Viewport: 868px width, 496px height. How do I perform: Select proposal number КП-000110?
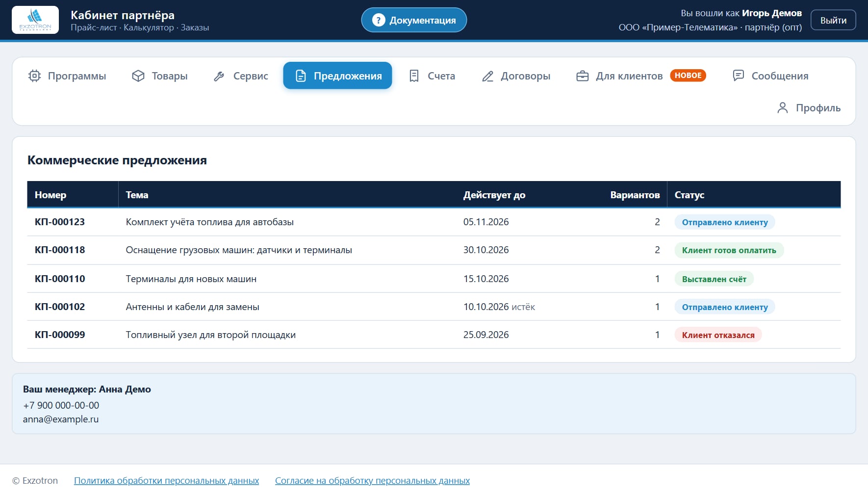60,279
